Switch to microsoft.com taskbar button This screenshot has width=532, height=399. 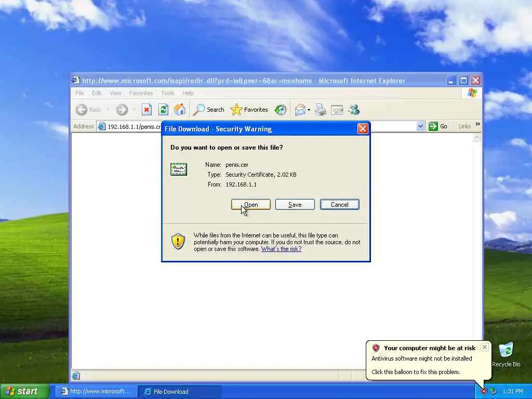point(96,392)
